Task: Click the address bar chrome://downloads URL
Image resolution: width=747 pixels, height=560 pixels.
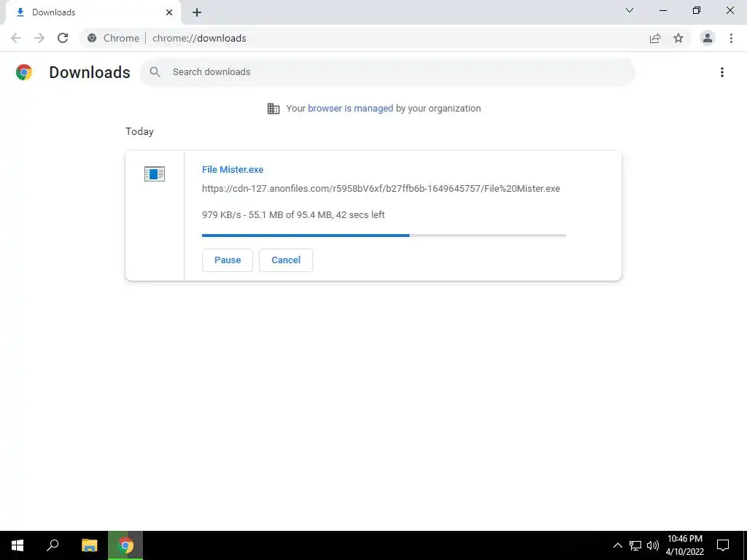Action: pos(199,38)
